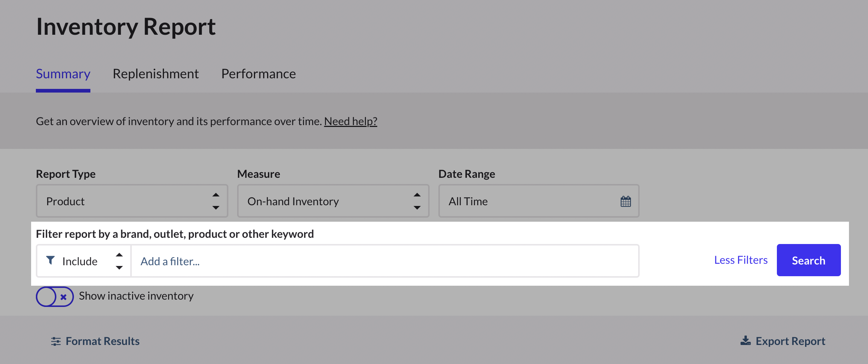Switch to the Replenishment tab
The height and width of the screenshot is (364, 868).
[156, 74]
